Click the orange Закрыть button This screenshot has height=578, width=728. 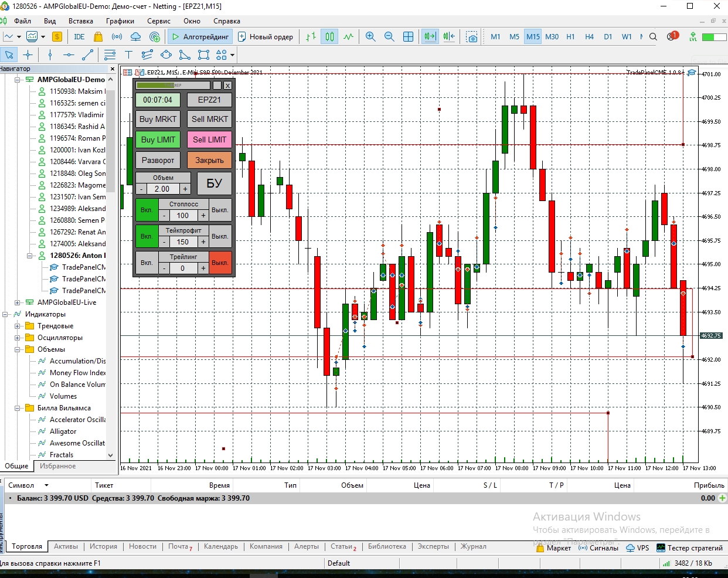(209, 160)
